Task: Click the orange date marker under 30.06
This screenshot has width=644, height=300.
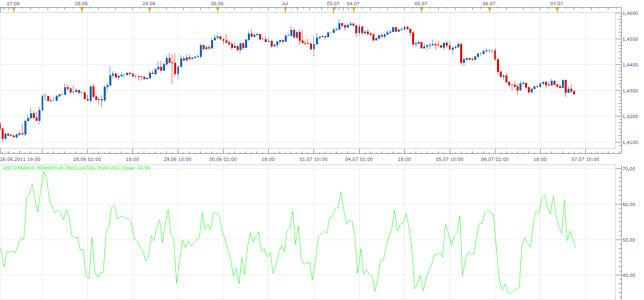Action: tap(217, 10)
